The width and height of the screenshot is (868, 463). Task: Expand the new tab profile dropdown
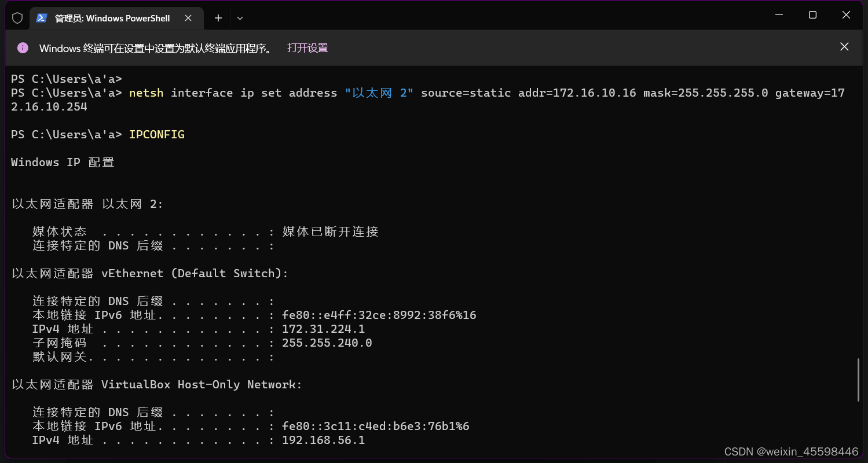coord(240,18)
